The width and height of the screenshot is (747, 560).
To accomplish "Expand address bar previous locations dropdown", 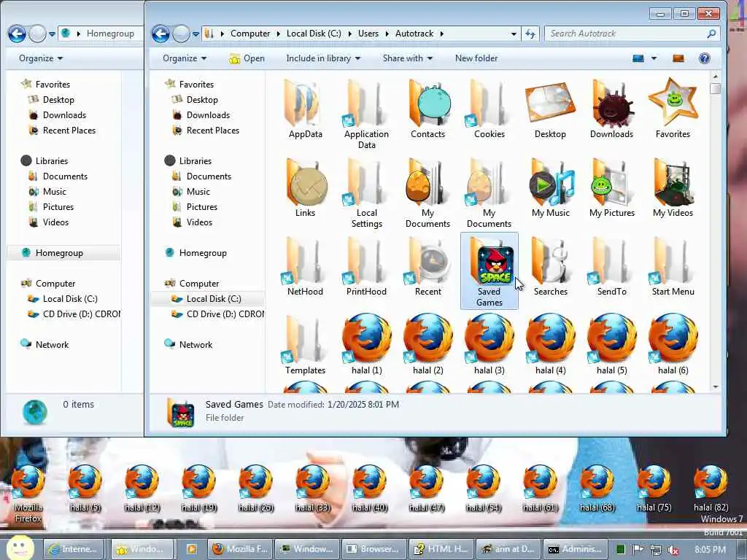I will [513, 34].
